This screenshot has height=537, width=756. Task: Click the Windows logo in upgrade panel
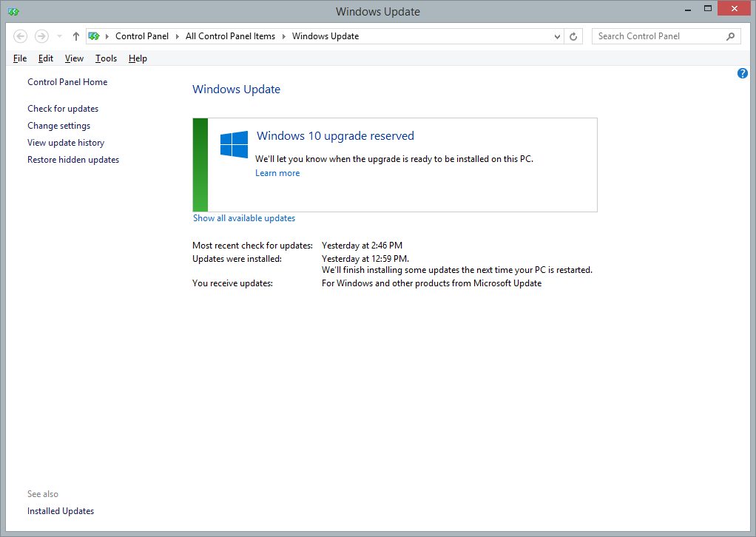[234, 145]
